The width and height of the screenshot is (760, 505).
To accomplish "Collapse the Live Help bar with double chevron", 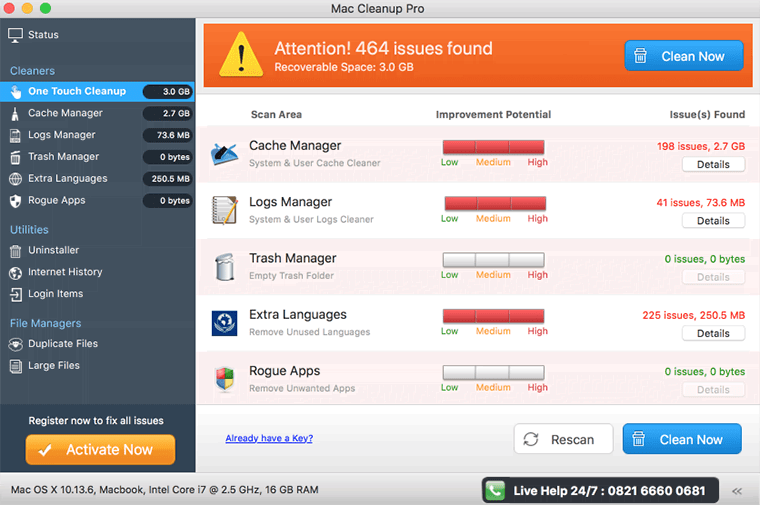I will pos(737,491).
